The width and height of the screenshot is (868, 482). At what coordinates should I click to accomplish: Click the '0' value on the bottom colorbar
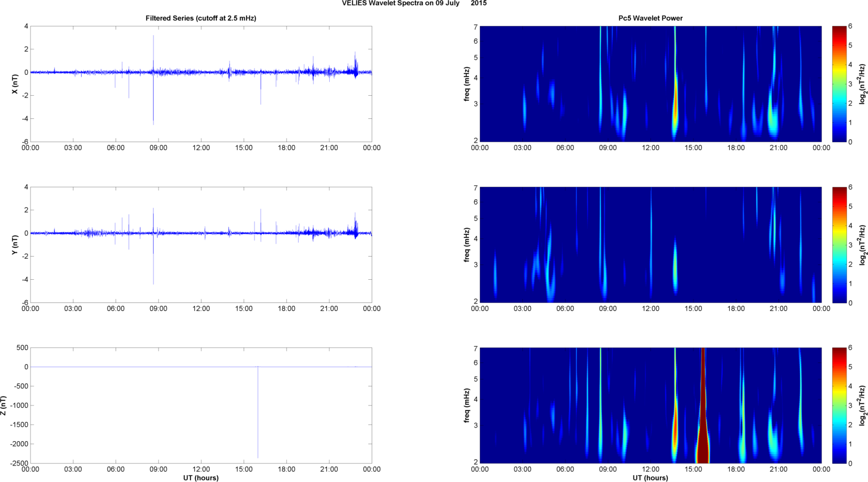tap(850, 463)
